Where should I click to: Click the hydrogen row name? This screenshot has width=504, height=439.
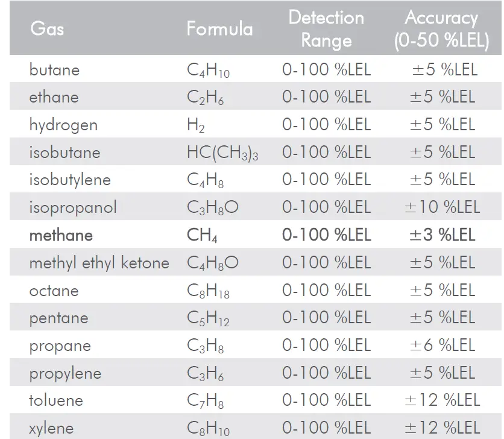point(63,125)
